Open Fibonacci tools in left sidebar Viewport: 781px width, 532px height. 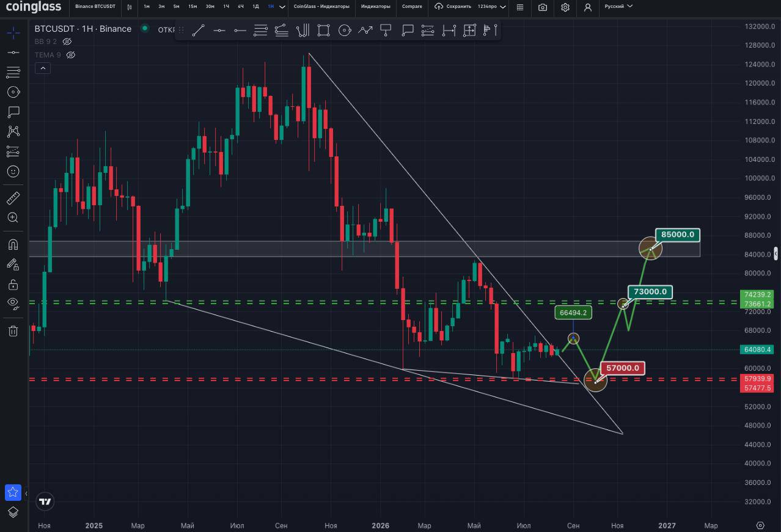coord(13,73)
